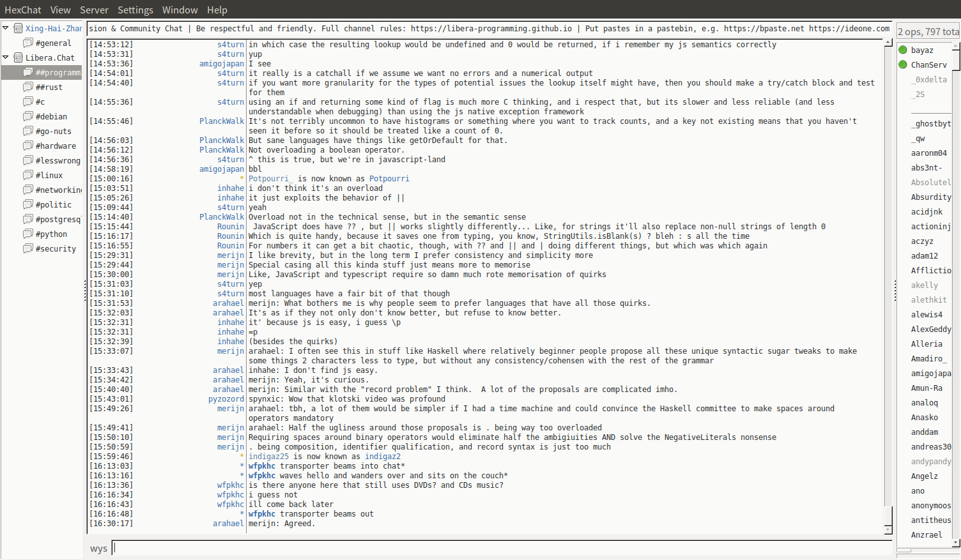Viewport: 961px width, 560px height.
Task: Click the left pane resize handle
Action: [85, 291]
